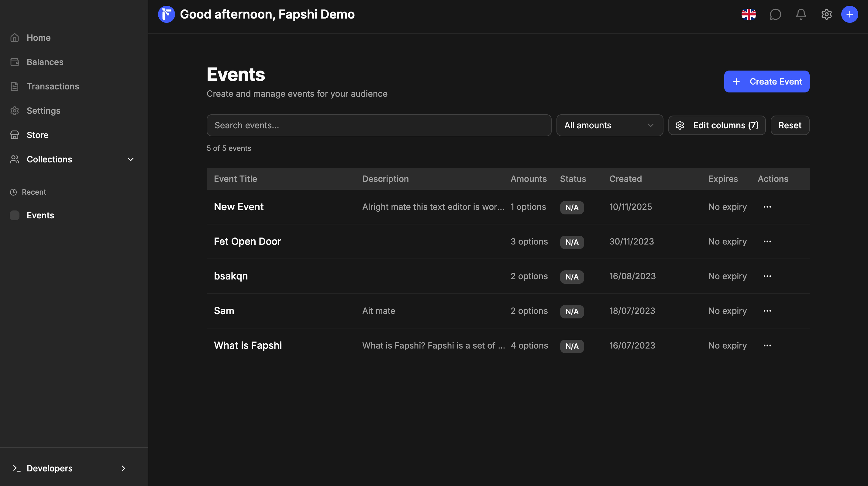Click '4 options' in What is Fapshi row
This screenshot has width=868, height=486.
click(x=529, y=345)
